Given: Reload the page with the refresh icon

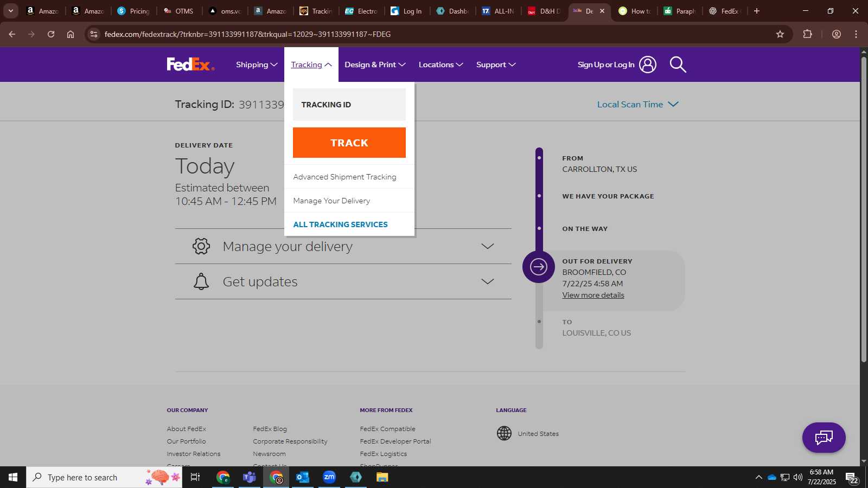Looking at the screenshot, I should [x=51, y=34].
